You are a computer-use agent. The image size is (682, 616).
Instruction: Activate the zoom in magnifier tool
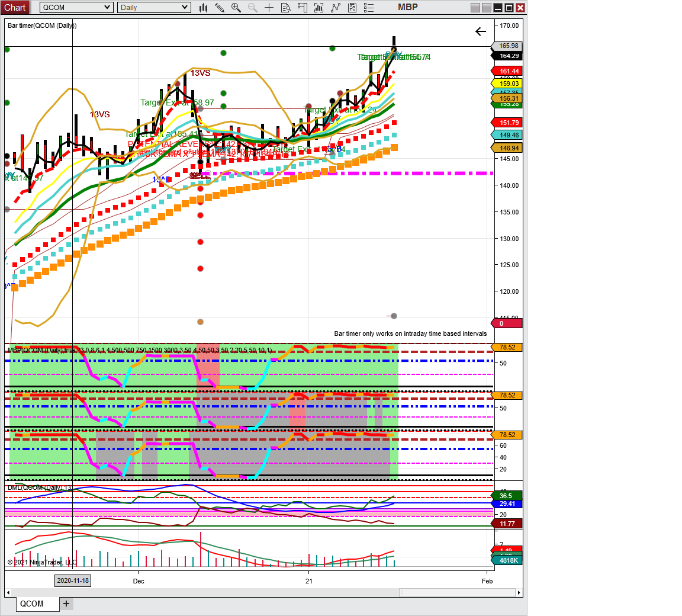tap(236, 7)
